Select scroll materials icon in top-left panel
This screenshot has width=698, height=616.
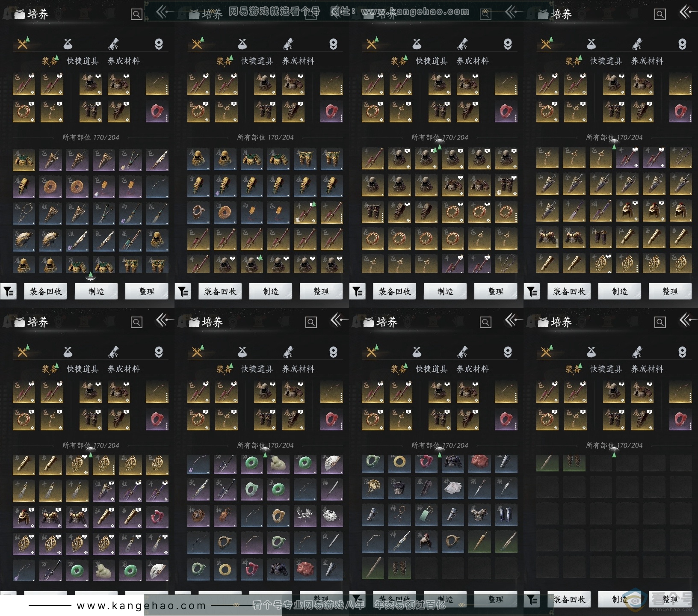pos(113,44)
